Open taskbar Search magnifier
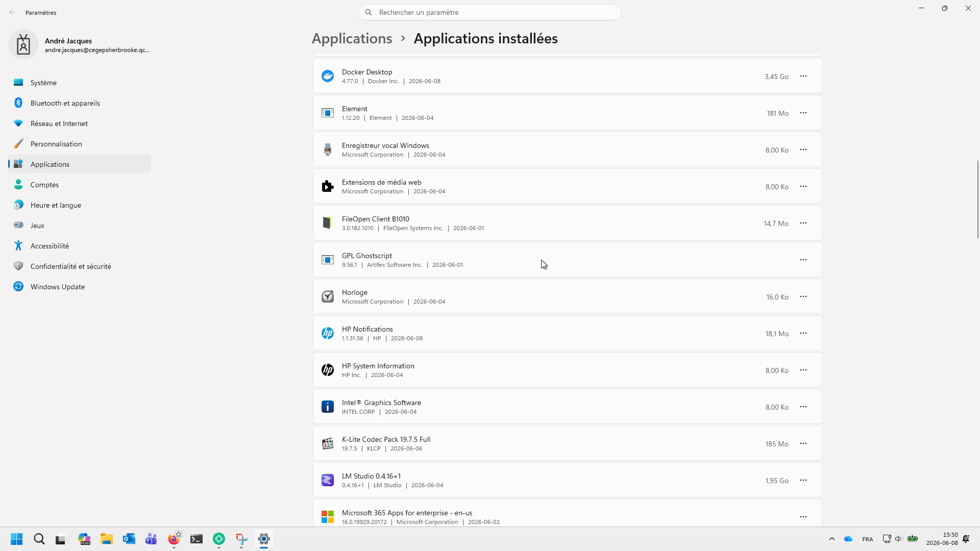 39,539
